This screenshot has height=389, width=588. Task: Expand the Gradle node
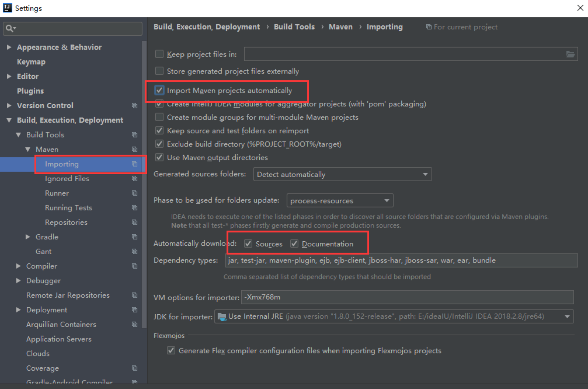coord(28,237)
